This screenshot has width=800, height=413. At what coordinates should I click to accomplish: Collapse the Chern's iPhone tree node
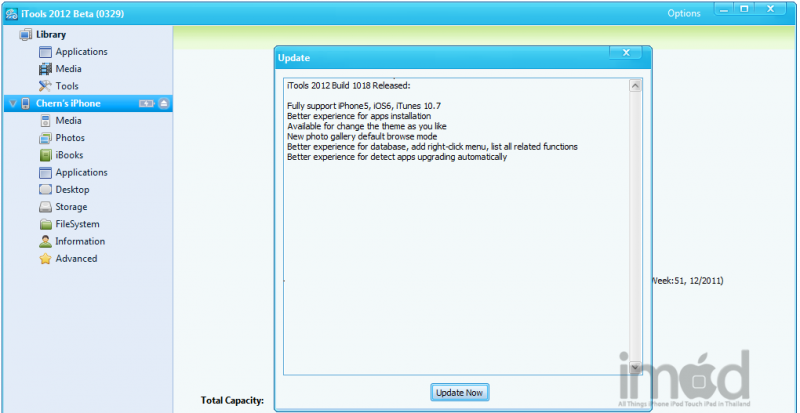[12, 103]
